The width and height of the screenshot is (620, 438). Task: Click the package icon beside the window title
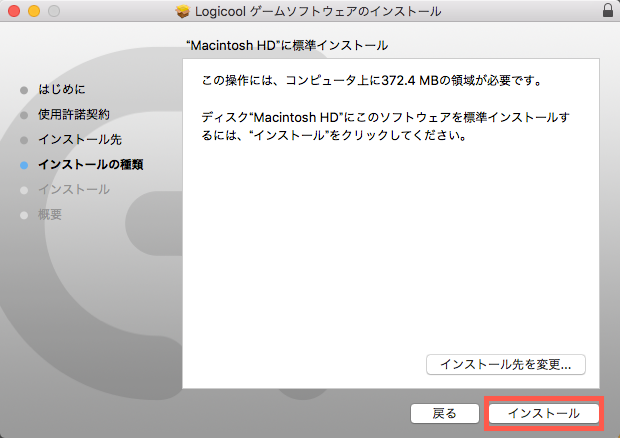182,11
